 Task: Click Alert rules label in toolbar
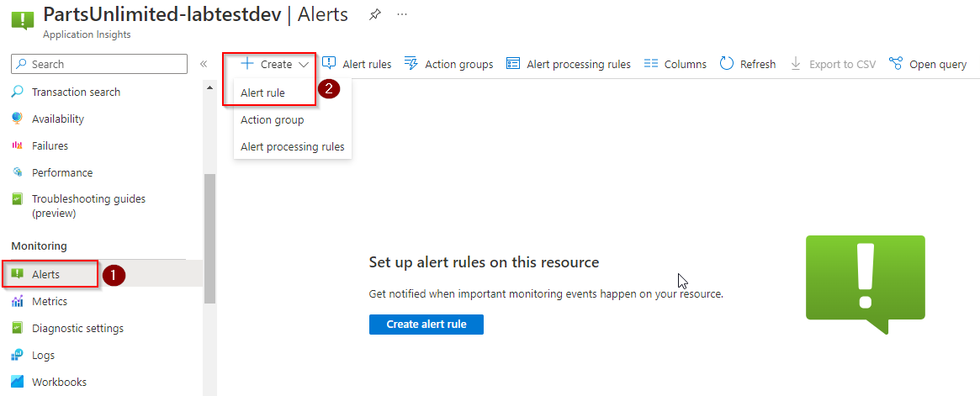(367, 65)
